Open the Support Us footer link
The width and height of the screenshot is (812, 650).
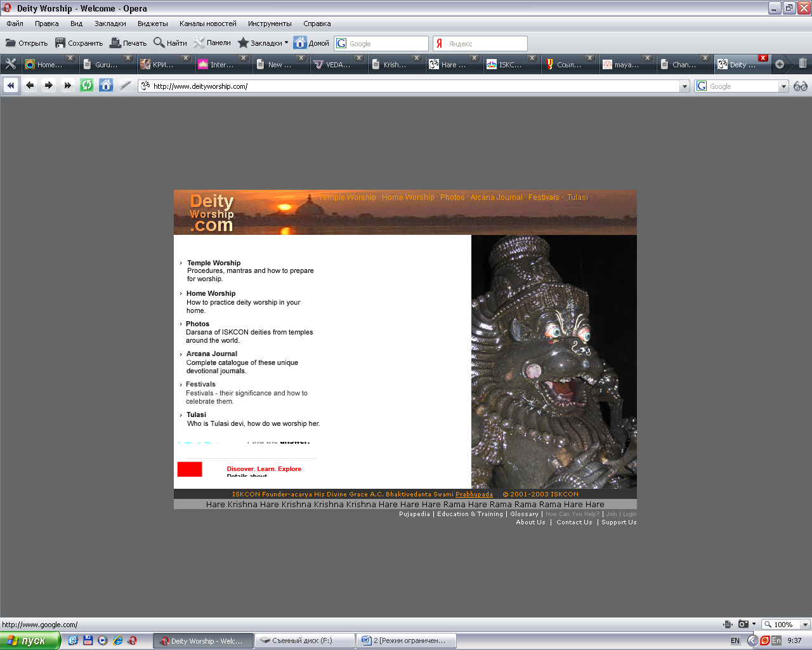tap(619, 522)
